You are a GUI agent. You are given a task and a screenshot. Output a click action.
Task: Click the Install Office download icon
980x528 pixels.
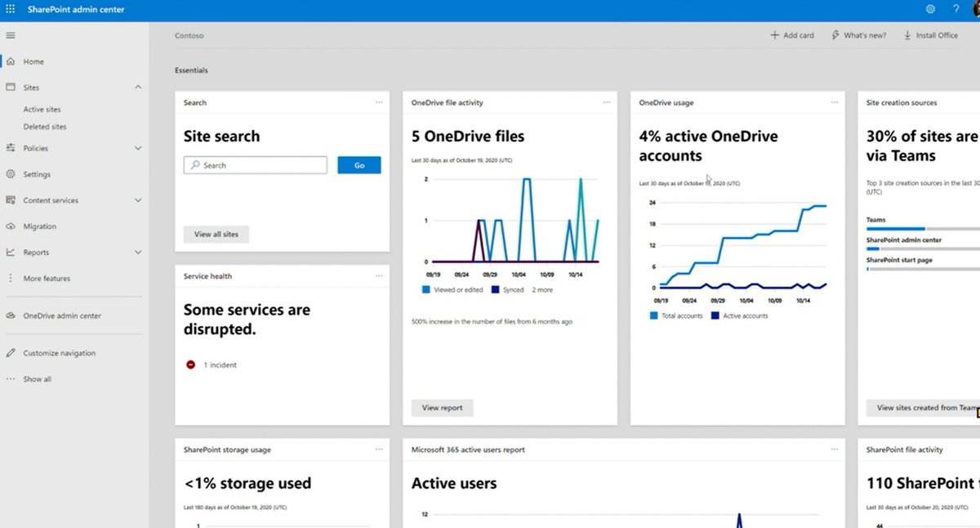coord(907,35)
